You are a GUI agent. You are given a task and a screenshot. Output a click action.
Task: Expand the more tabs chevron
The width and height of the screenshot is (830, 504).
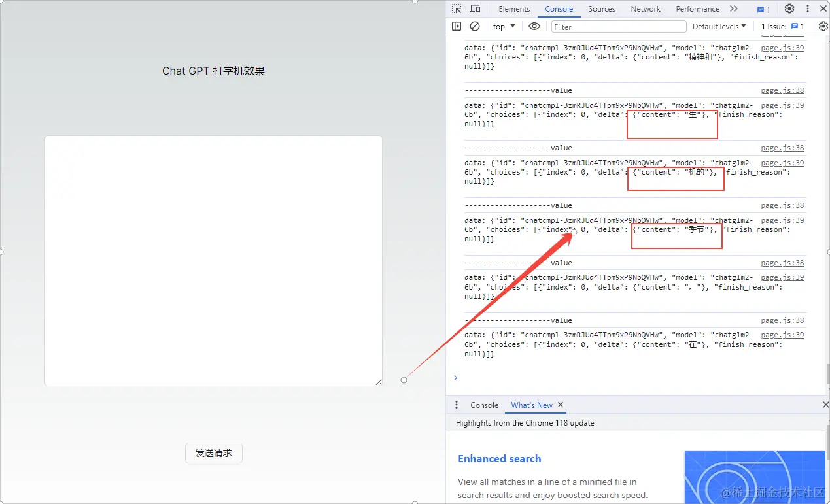pyautogui.click(x=734, y=9)
